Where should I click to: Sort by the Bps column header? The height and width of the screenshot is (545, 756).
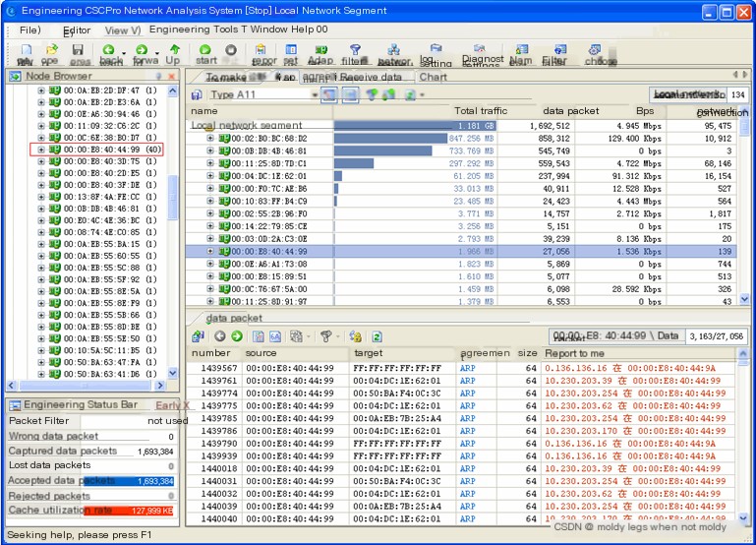645,111
